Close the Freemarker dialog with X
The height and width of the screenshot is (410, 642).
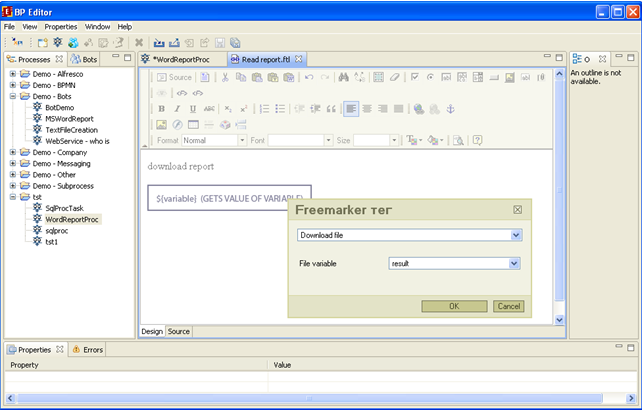(x=518, y=210)
